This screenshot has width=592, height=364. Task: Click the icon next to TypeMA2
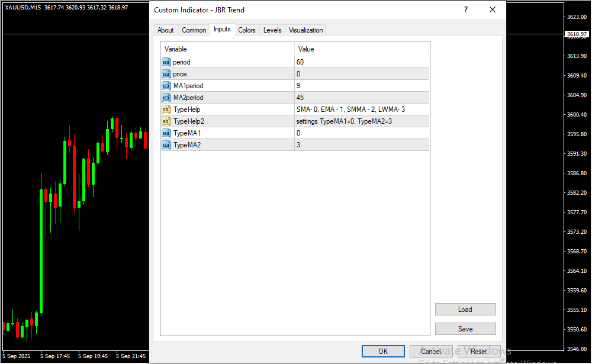[166, 145]
